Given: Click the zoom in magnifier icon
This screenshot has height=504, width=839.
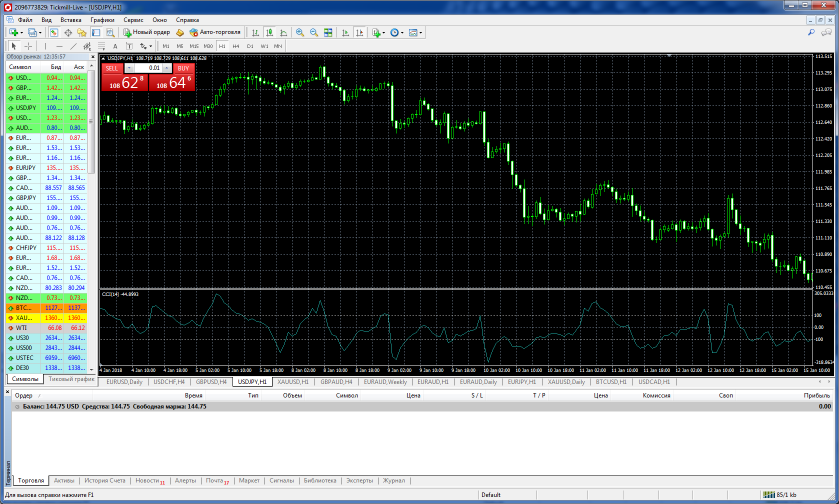Looking at the screenshot, I should (x=300, y=32).
